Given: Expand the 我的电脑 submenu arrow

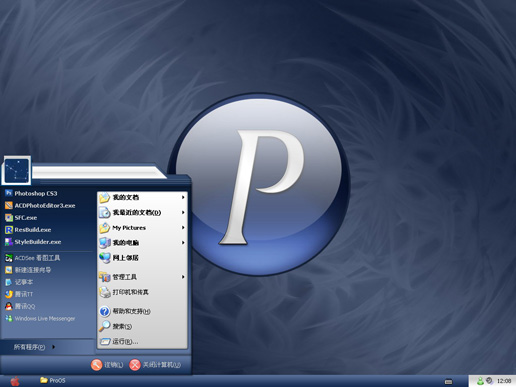Looking at the screenshot, I should [183, 243].
